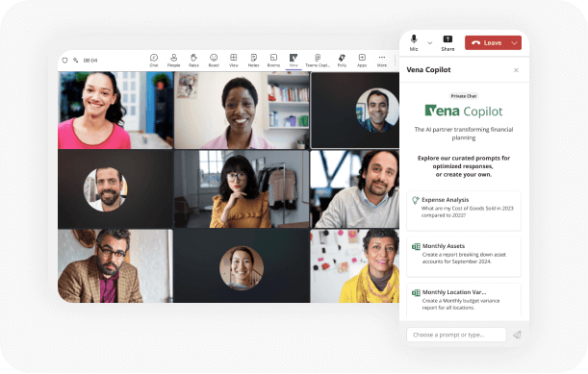Focus the 'Choose a prompt or type...' field
Image resolution: width=588 pixels, height=374 pixels.
pos(456,335)
